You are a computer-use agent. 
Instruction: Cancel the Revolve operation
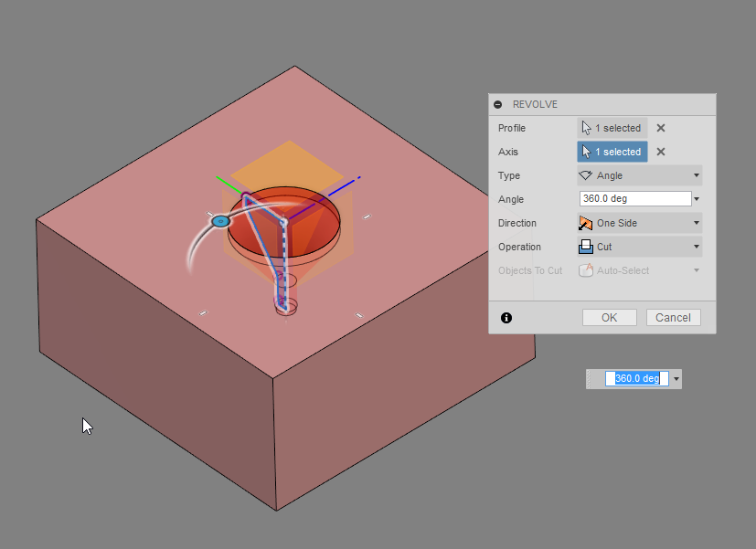(673, 317)
